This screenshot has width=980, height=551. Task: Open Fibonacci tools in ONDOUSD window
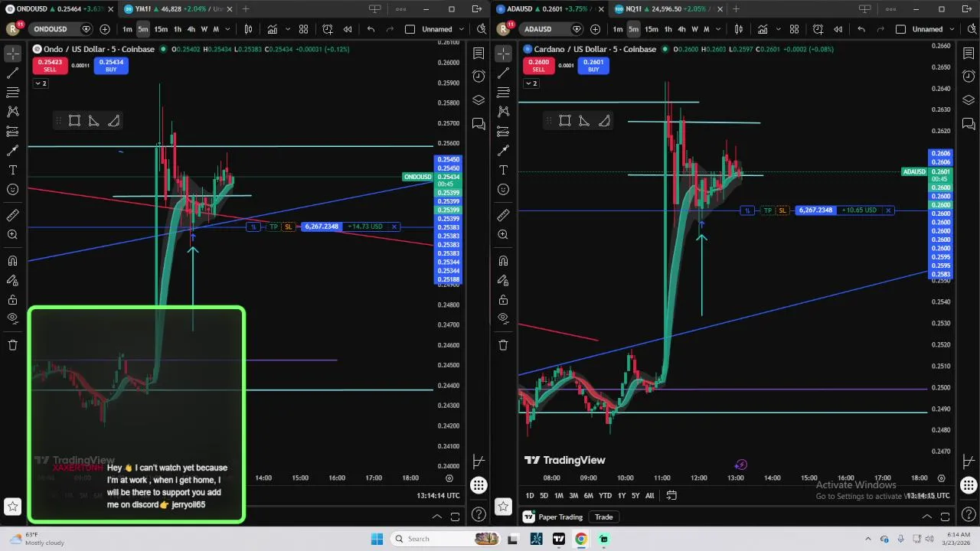click(x=12, y=93)
